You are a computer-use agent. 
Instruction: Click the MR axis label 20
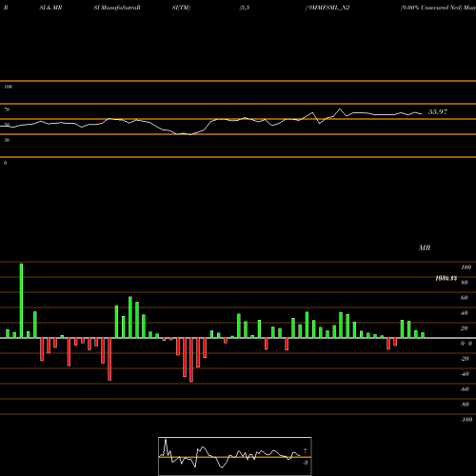(465, 328)
